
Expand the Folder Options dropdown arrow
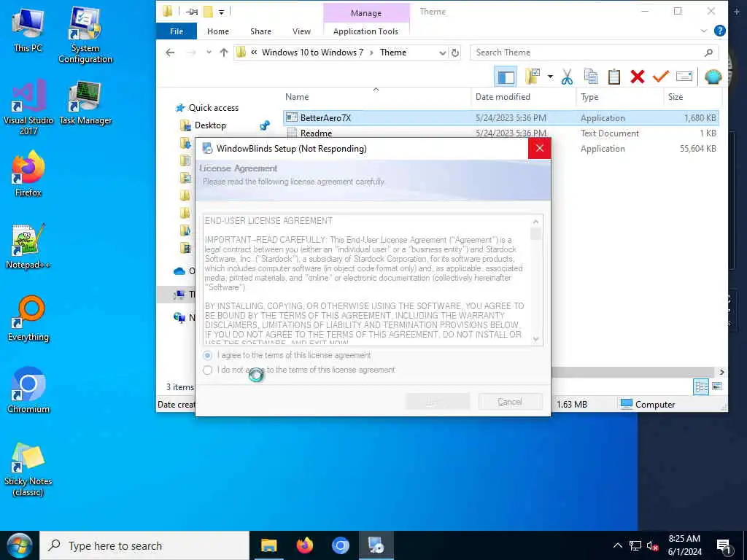[x=550, y=77]
